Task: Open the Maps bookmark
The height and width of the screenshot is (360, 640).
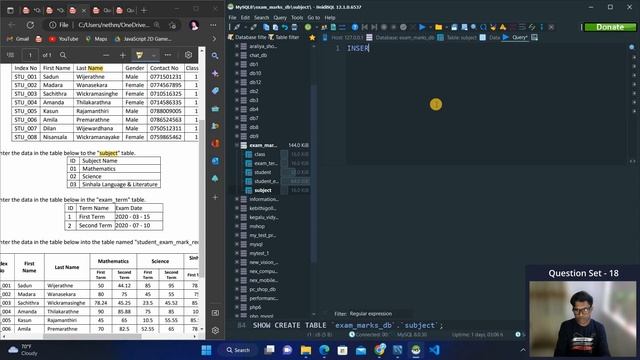Action: [x=96, y=39]
